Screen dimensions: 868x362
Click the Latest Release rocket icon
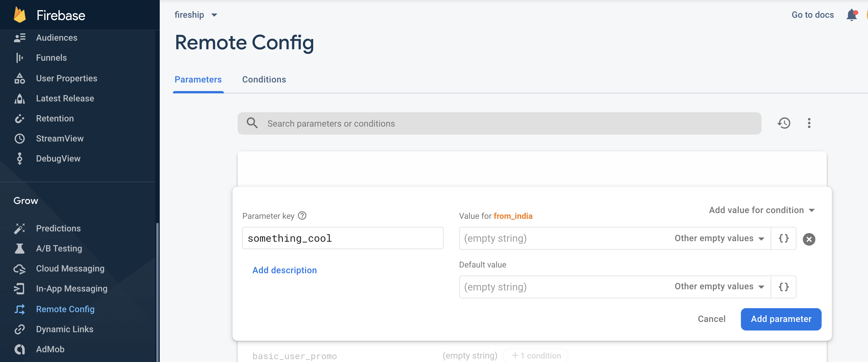pyautogui.click(x=19, y=99)
